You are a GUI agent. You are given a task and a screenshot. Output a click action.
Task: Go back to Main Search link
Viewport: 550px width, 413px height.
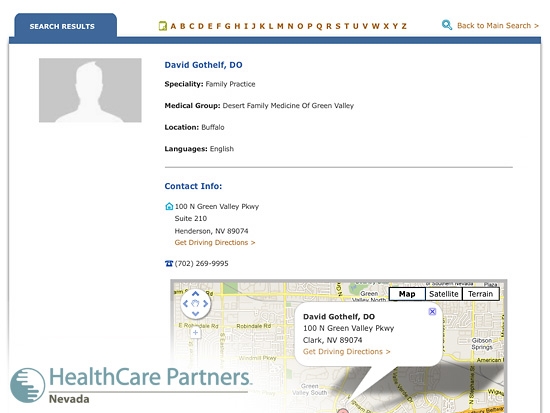coord(498,26)
